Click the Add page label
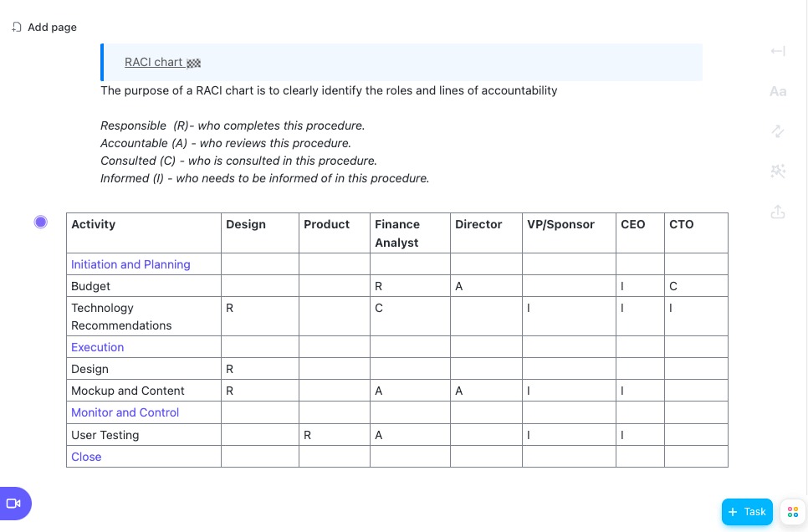Screen dimensions: 808x532 [x=52, y=27]
